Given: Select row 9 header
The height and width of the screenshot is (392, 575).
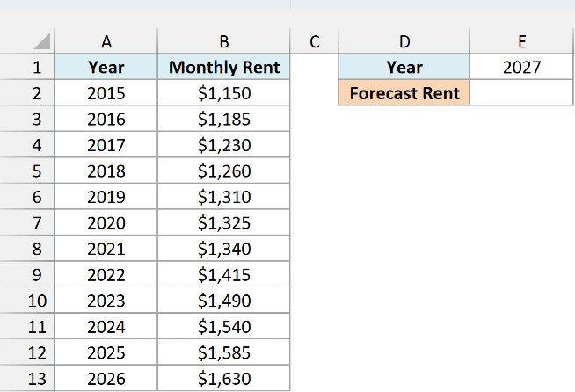Looking at the screenshot, I should [26, 274].
